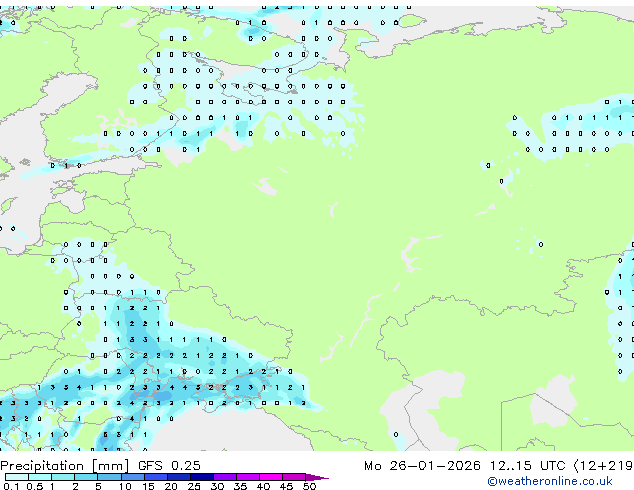Click the 15–20 mm legend swatch
This screenshot has height=490, width=634.
(x=156, y=477)
